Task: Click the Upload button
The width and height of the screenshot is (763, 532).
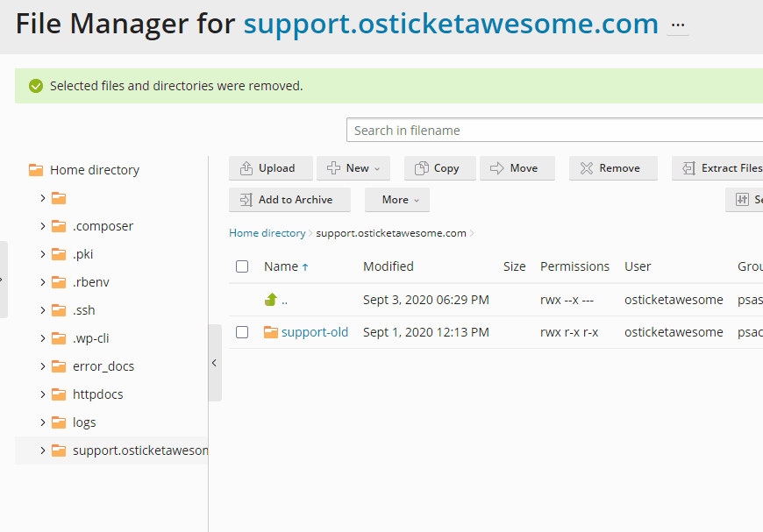Action: pyautogui.click(x=270, y=168)
